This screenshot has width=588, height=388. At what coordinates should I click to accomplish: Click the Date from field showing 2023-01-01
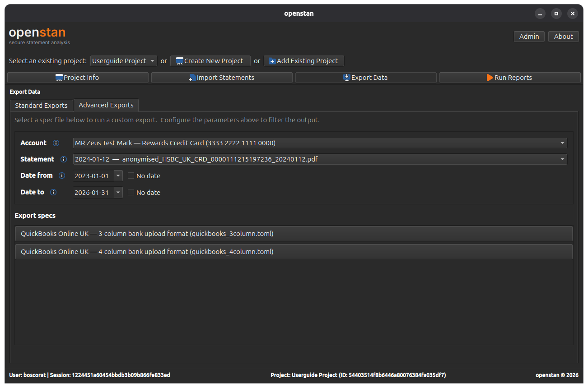coord(93,176)
